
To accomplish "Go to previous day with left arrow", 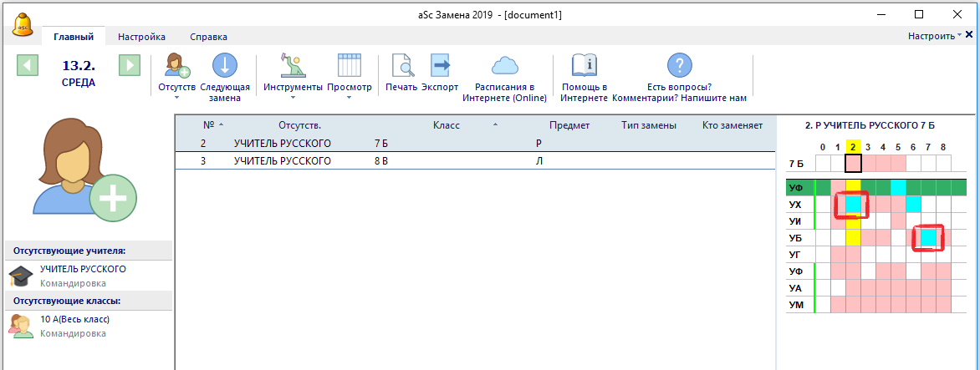I will click(28, 65).
